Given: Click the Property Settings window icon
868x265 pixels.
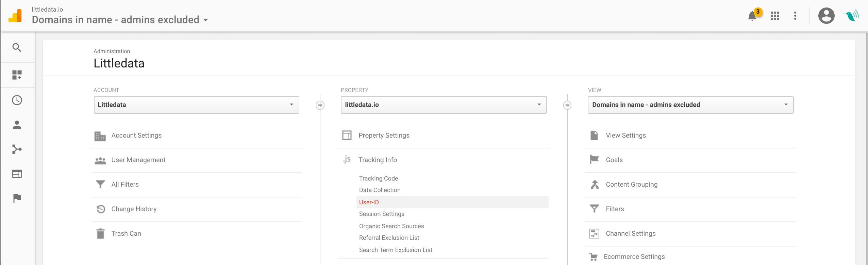Looking at the screenshot, I should 347,135.
